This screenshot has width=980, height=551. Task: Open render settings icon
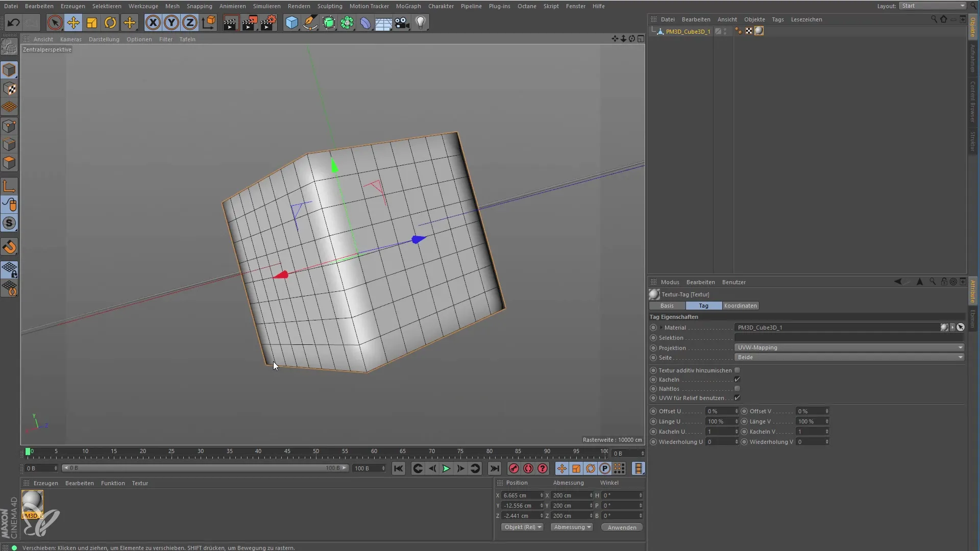point(268,22)
